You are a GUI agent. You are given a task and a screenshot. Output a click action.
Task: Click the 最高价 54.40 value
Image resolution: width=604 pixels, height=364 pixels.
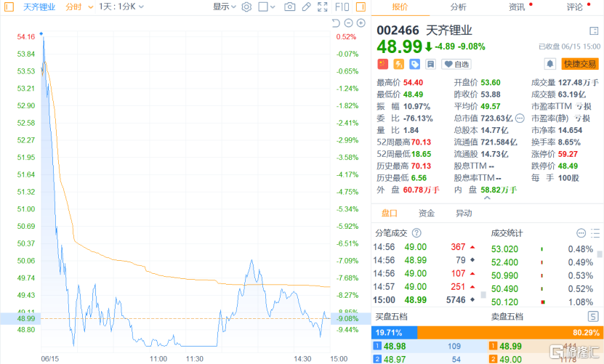coord(413,82)
